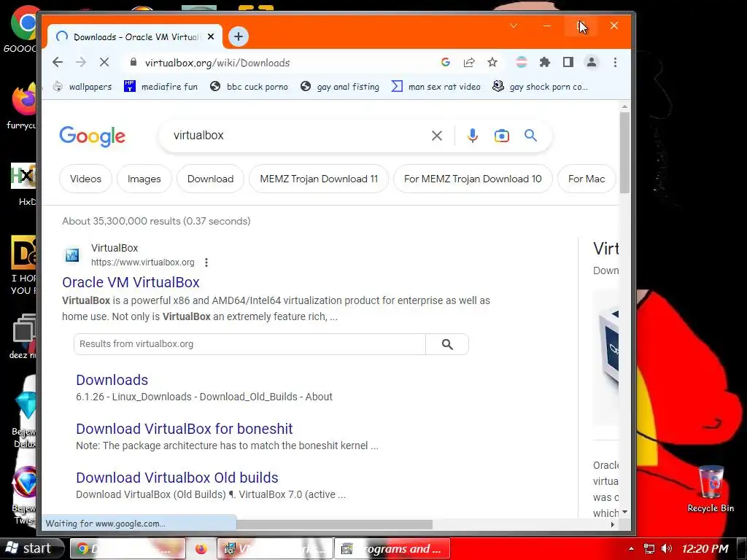Open the Chrome three-dot menu
This screenshot has width=747, height=560.
click(x=615, y=63)
